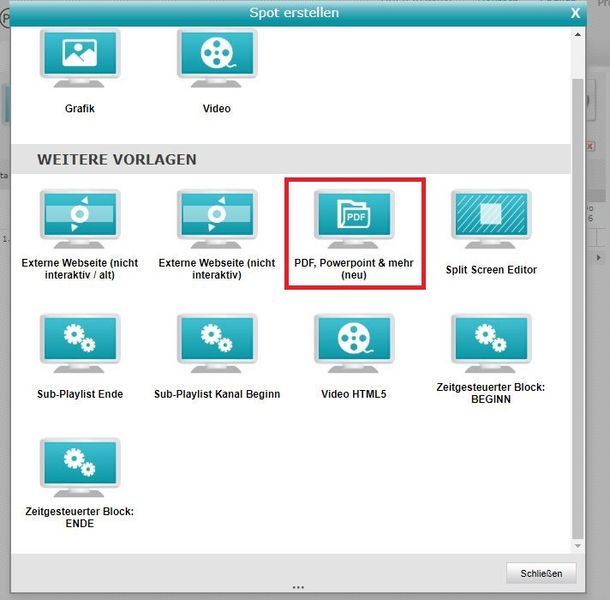Screen dimensions: 610x600
Task: Select the Grafik spot template icon
Action: [x=80, y=58]
